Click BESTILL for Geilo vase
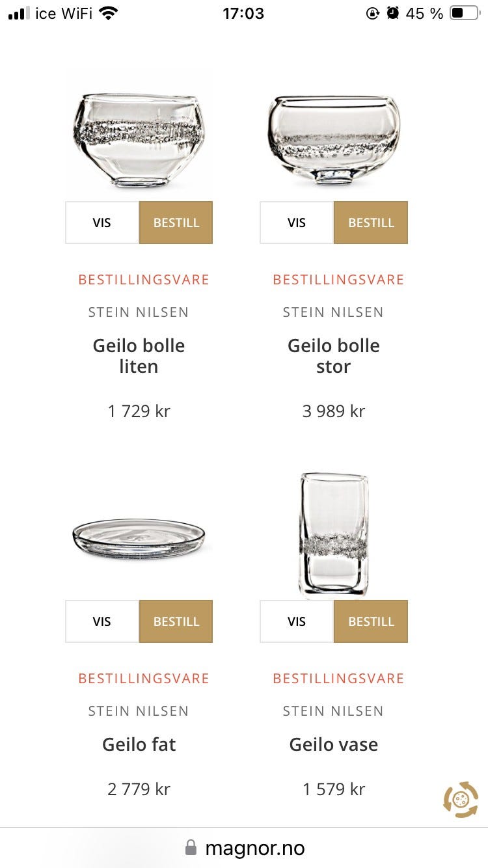 coord(371,621)
